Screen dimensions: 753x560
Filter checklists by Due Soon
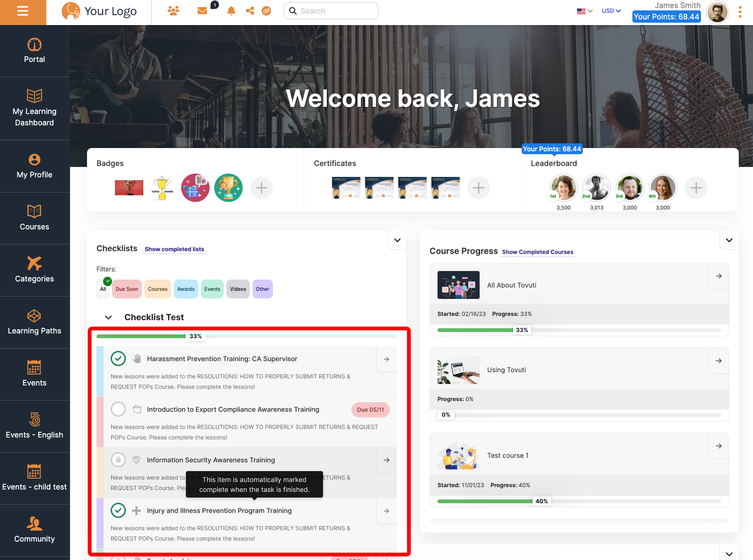click(127, 289)
